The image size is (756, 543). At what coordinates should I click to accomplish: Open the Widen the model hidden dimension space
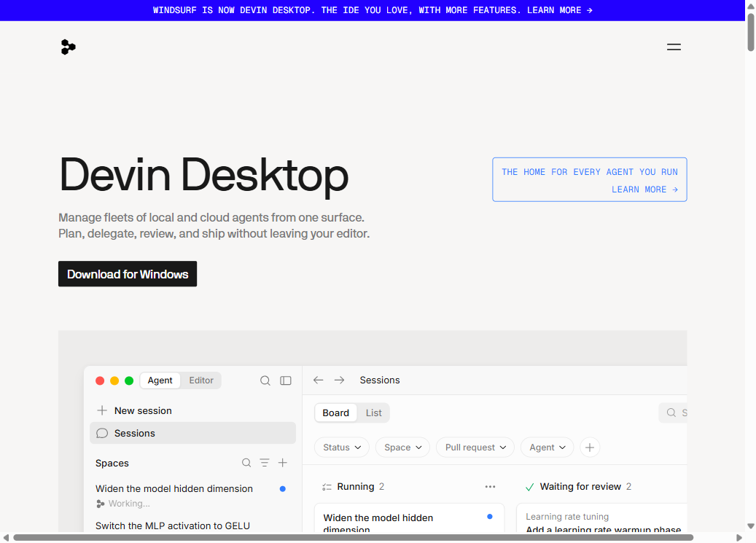[x=193, y=495]
